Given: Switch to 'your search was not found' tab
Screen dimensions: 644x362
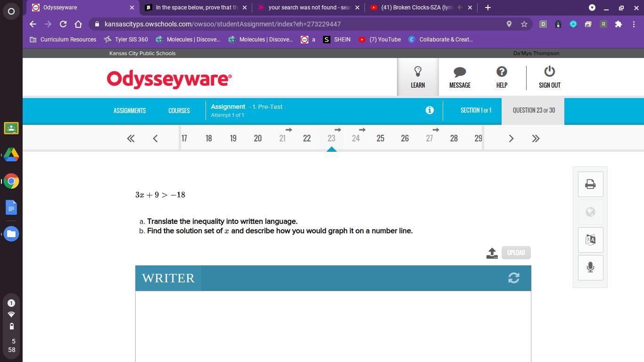Looking at the screenshot, I should (308, 8).
